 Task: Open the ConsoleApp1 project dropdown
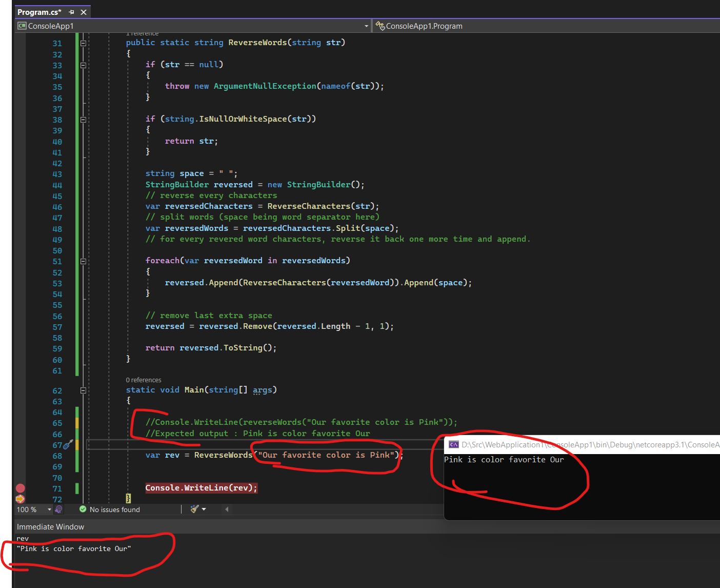[366, 26]
